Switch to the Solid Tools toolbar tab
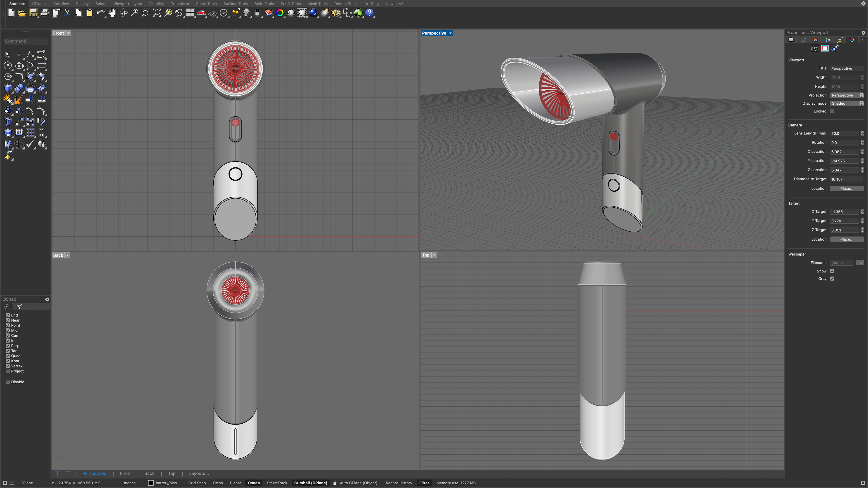Viewport: 868px width, 488px height. coord(264,4)
